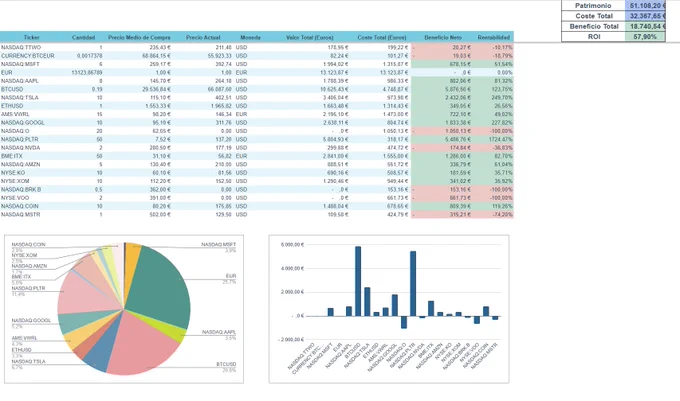Click the NASDAQ:GOOGL ticker cell in table
680x401 pixels.
(x=23, y=123)
